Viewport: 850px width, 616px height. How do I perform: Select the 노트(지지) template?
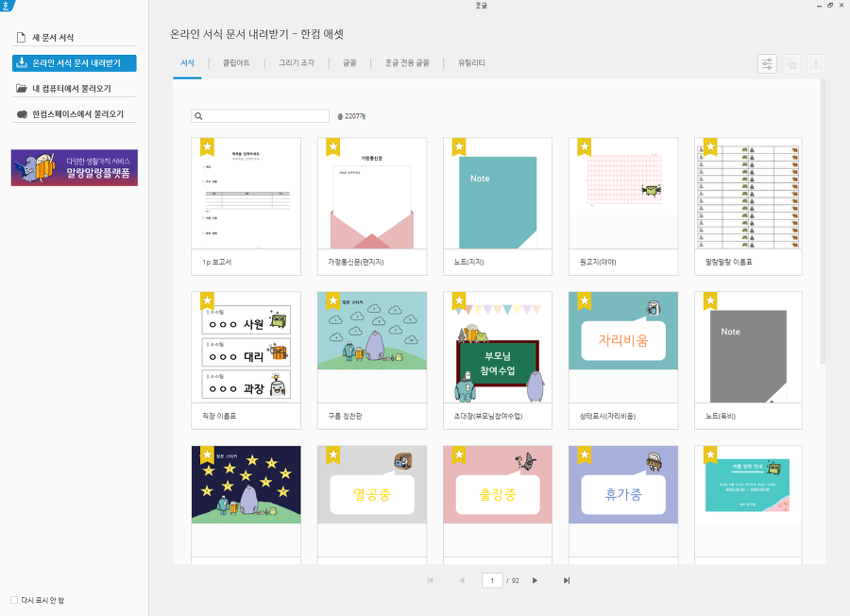[x=498, y=206]
